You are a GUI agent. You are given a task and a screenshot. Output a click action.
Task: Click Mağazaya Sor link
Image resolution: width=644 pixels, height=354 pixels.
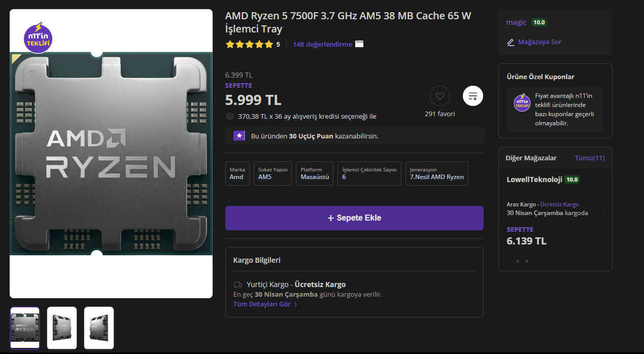point(539,42)
